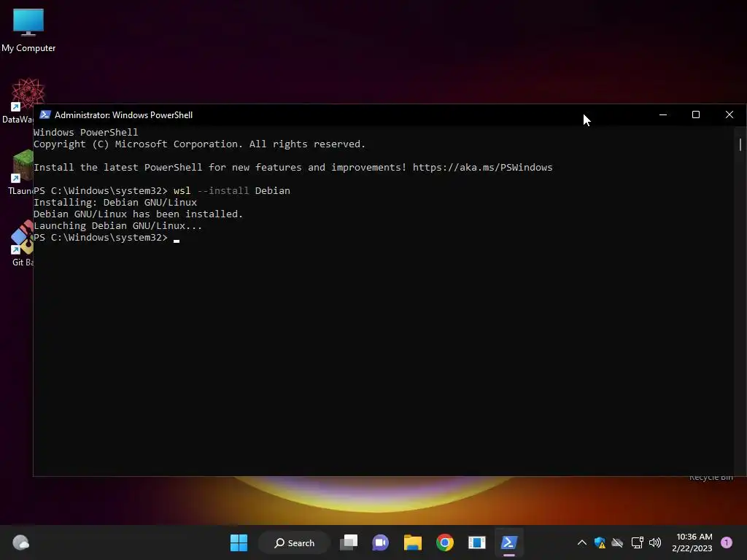Launch the Teams Chat taskbar icon
Viewport: 747px width, 560px height.
[x=380, y=542]
